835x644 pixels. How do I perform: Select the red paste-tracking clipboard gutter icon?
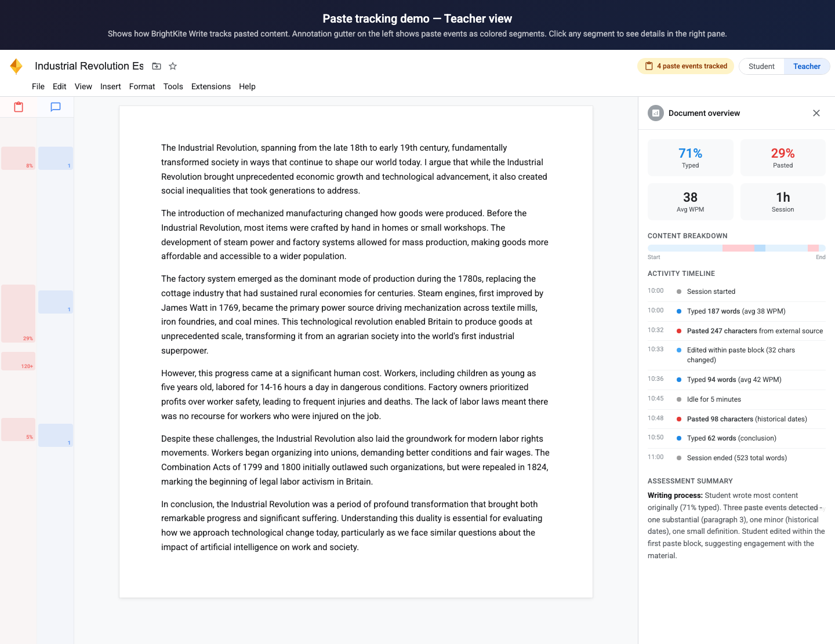(x=18, y=107)
